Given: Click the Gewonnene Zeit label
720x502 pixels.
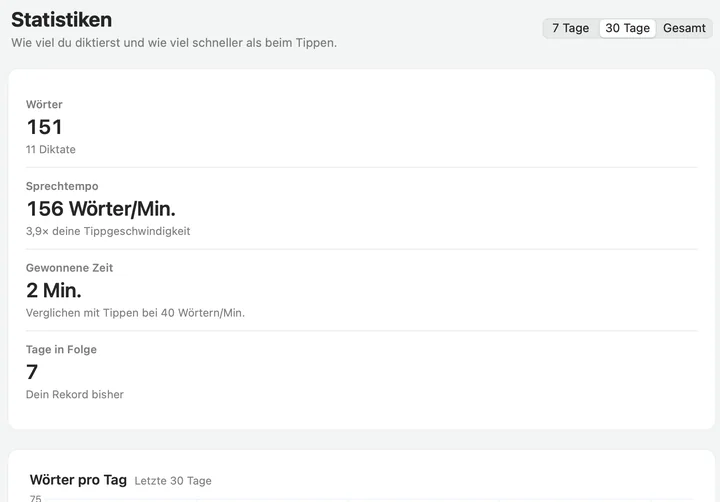Looking at the screenshot, I should point(69,268).
